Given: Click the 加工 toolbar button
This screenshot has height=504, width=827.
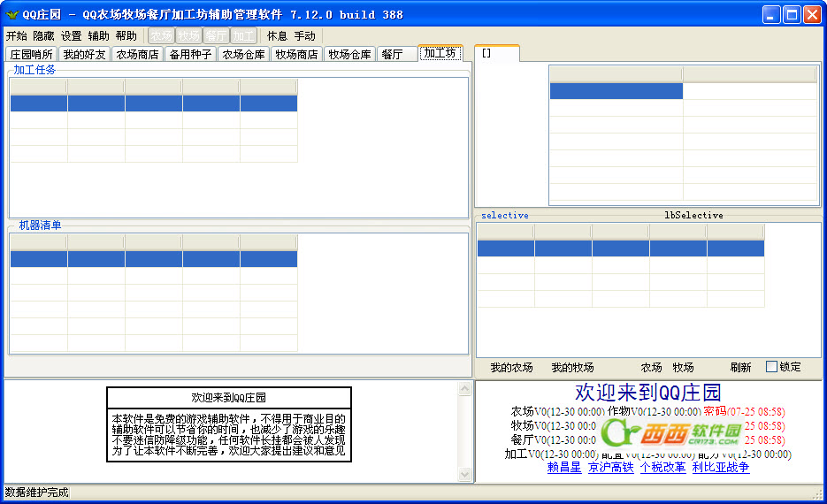Looking at the screenshot, I should point(243,36).
